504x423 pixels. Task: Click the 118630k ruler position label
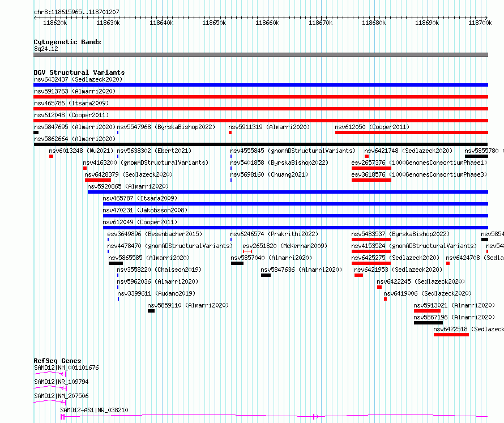[x=108, y=23]
